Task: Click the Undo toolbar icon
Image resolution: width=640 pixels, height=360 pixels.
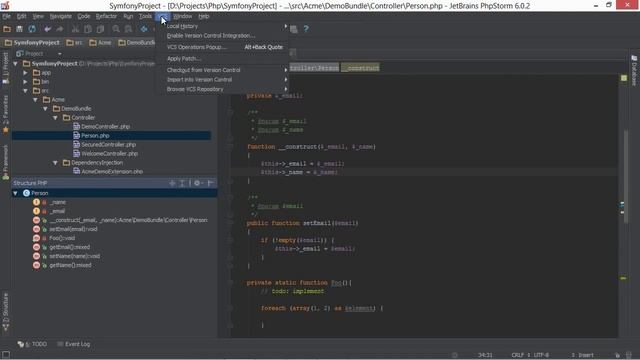Action: [48, 29]
